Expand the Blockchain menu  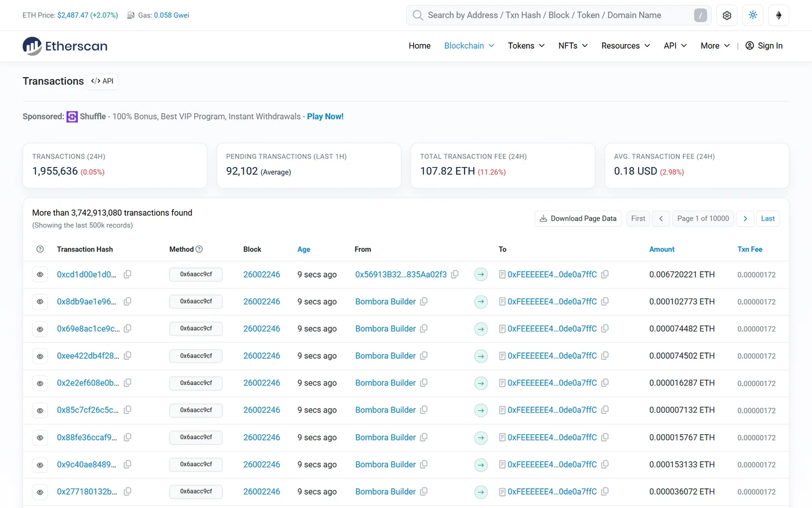(x=469, y=46)
